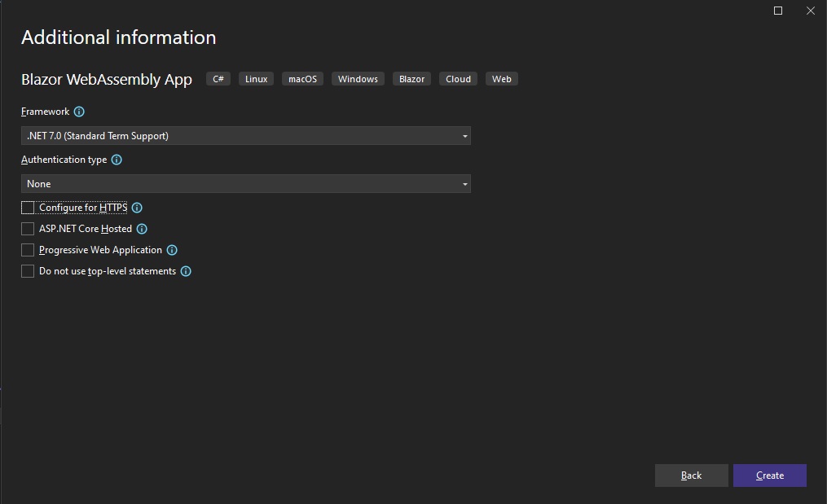
Task: Click the Framework label
Action: point(46,112)
